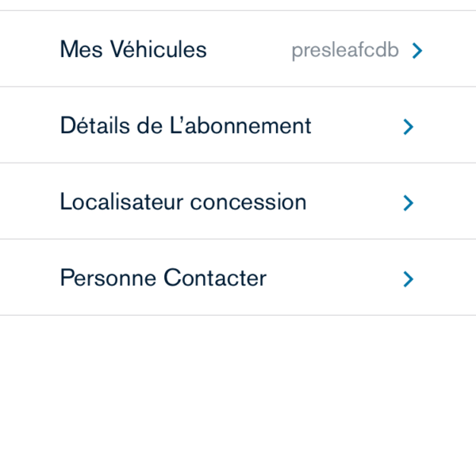Go to Localisateur concession

click(x=183, y=202)
